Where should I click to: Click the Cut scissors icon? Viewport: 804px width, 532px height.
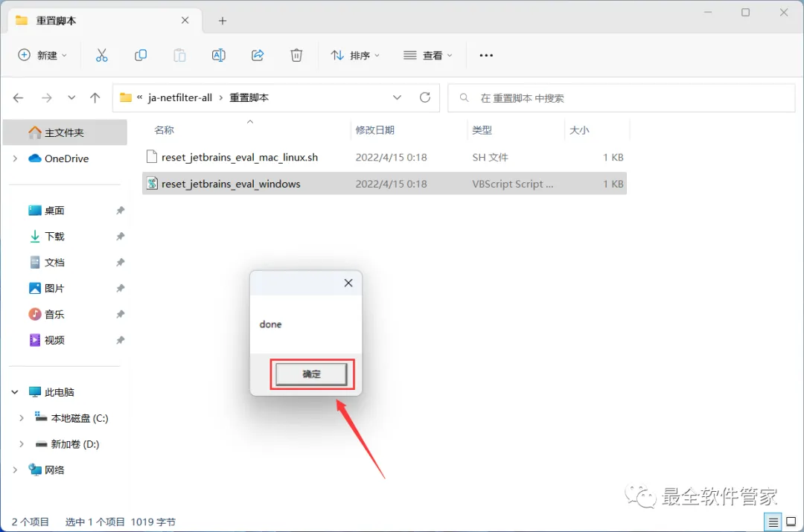tap(101, 55)
